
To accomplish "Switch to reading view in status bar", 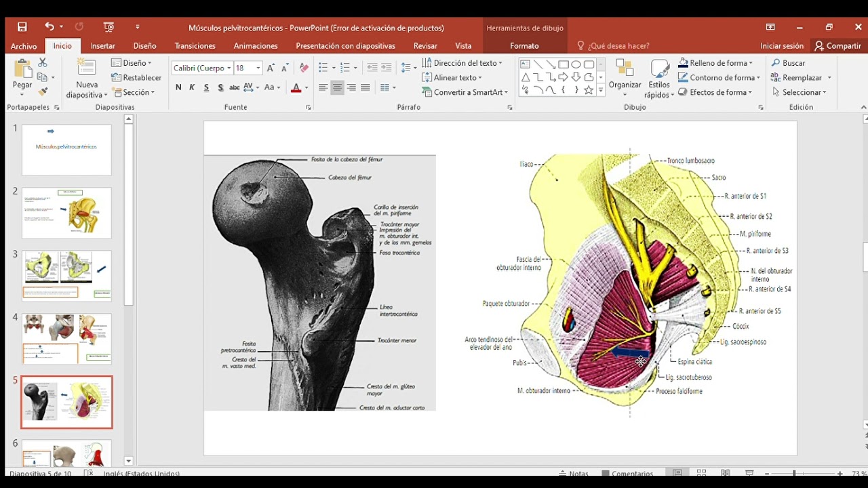I will 725,472.
